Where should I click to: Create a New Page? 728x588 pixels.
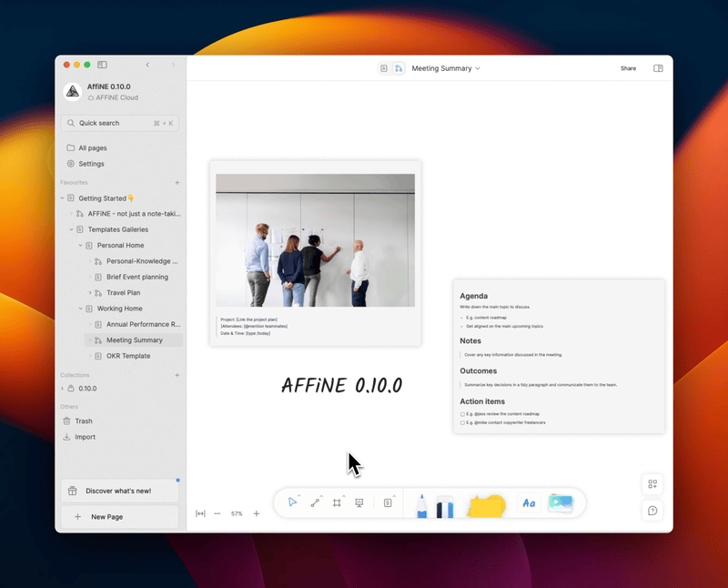click(x=120, y=516)
